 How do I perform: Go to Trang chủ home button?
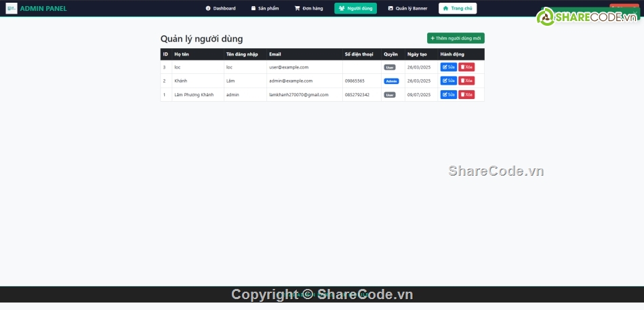[458, 8]
